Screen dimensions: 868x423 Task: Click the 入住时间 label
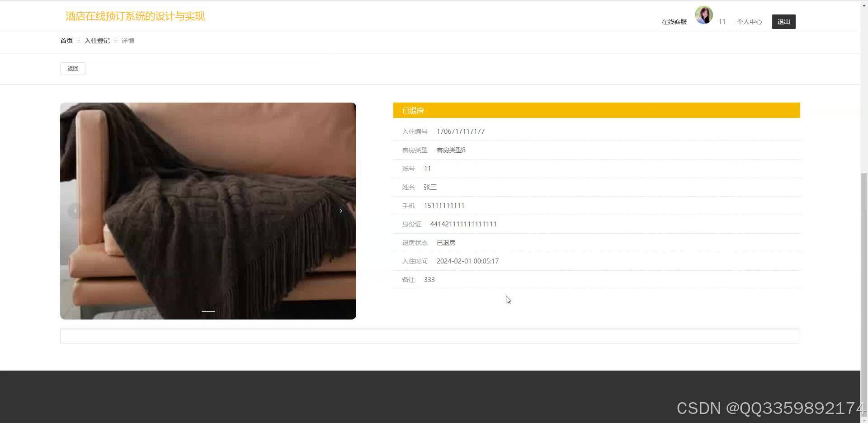tap(415, 261)
